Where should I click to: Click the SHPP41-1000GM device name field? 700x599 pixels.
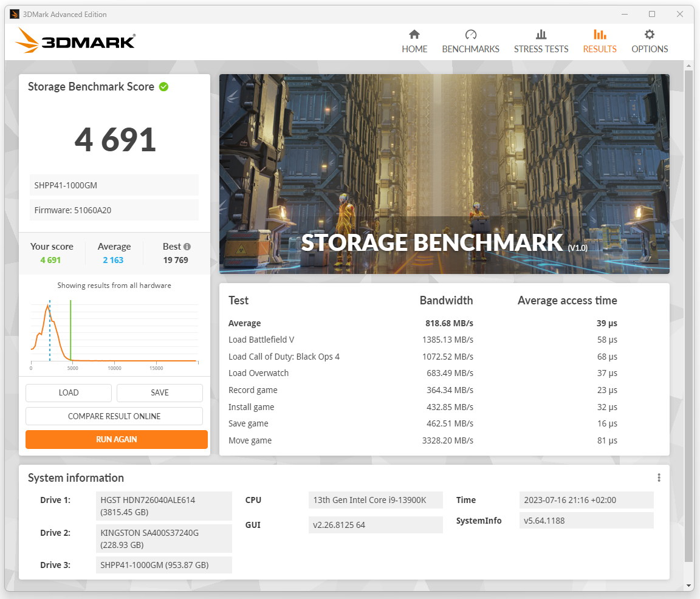coord(114,185)
